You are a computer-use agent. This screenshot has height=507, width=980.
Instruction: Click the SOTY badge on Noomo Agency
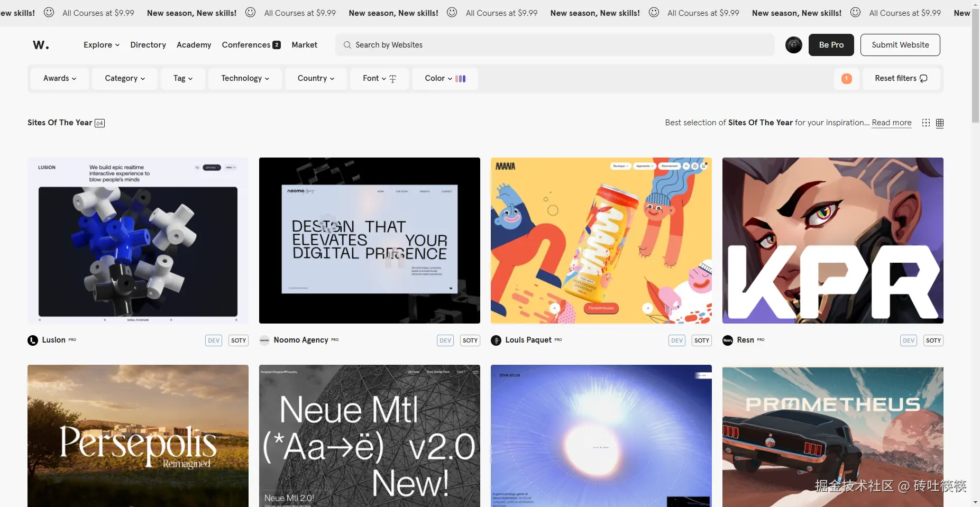[470, 340]
